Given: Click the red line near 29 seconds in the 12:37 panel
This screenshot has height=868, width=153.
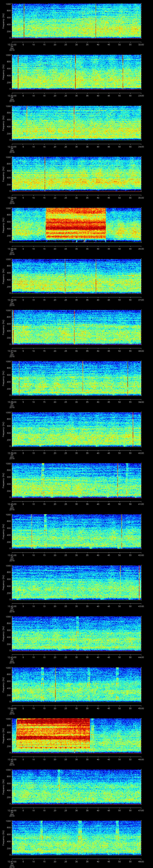Looking at the screenshot, I should tap(74, 327).
